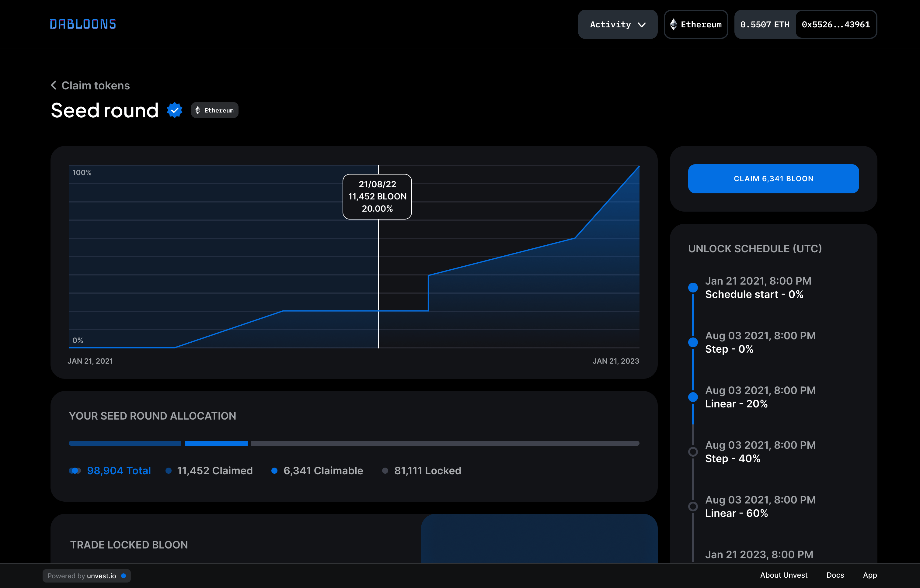Viewport: 920px width, 588px height.
Task: Follow the About Unvest link
Action: pyautogui.click(x=784, y=575)
